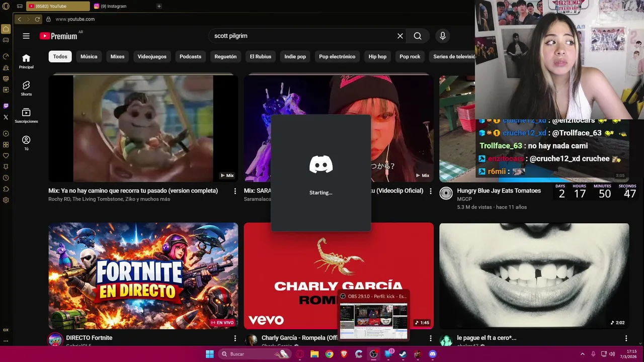Open Settings gear in Opera sidebar
This screenshot has width=644, height=362.
tap(6, 200)
